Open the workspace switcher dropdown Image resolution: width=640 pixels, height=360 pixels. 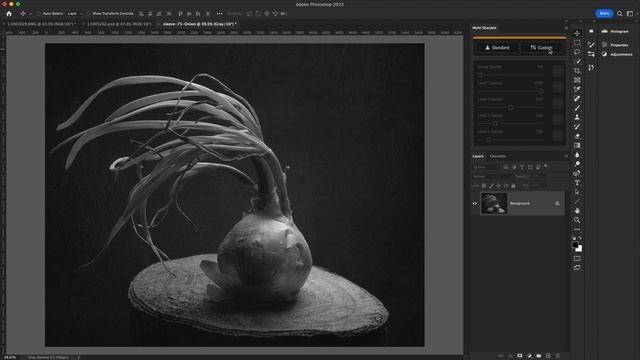point(631,13)
